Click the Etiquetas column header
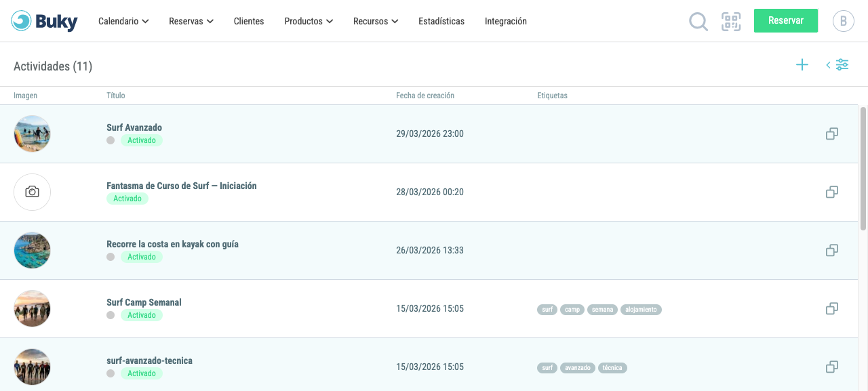Image resolution: width=868 pixels, height=391 pixels. (552, 96)
